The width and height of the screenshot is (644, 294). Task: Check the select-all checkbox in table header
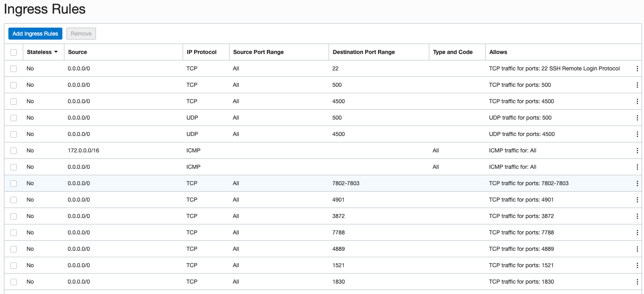coord(14,52)
